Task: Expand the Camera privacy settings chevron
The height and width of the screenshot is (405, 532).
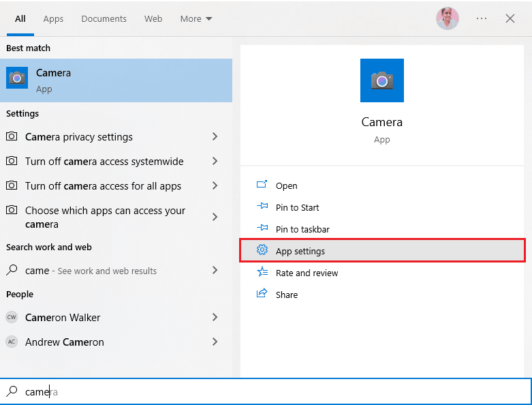Action: point(215,137)
